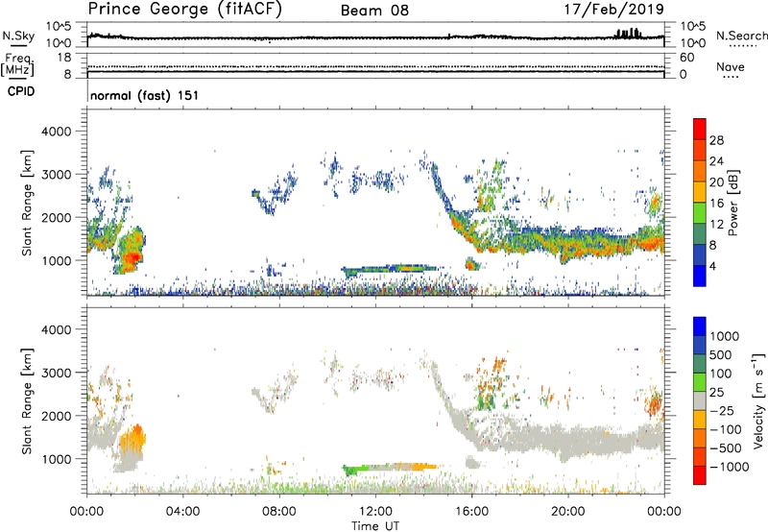Click the '4' value on Power scale
This screenshot has height=532, width=768.
(713, 267)
